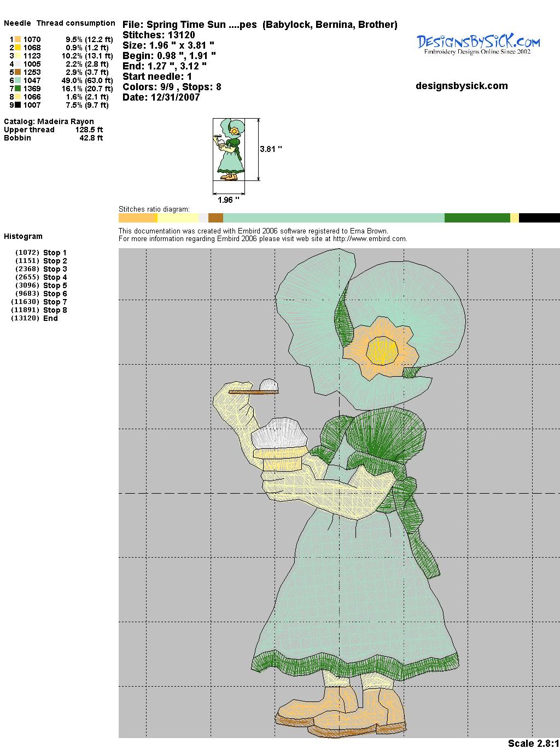Click the 3.81" height dimension label
The image size is (560, 749).
click(271, 149)
